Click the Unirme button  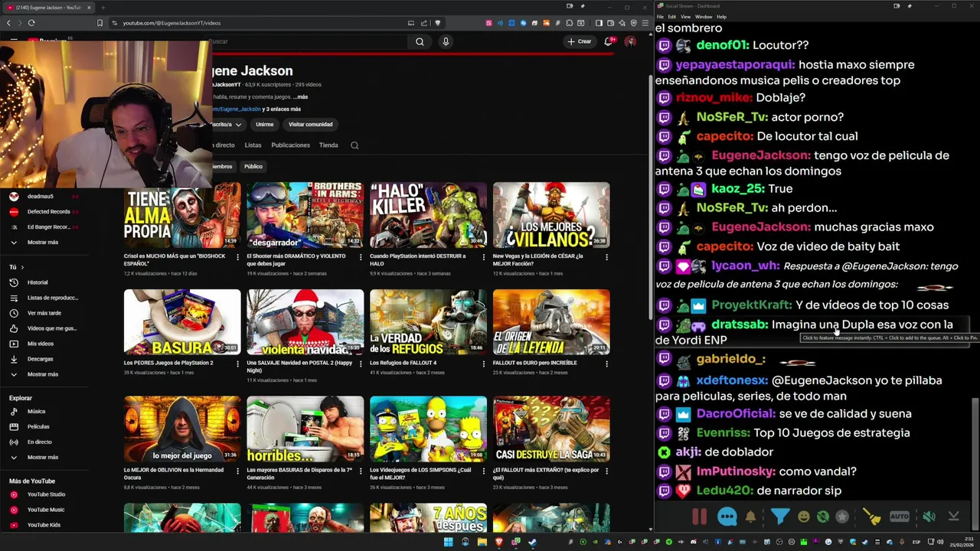click(264, 124)
